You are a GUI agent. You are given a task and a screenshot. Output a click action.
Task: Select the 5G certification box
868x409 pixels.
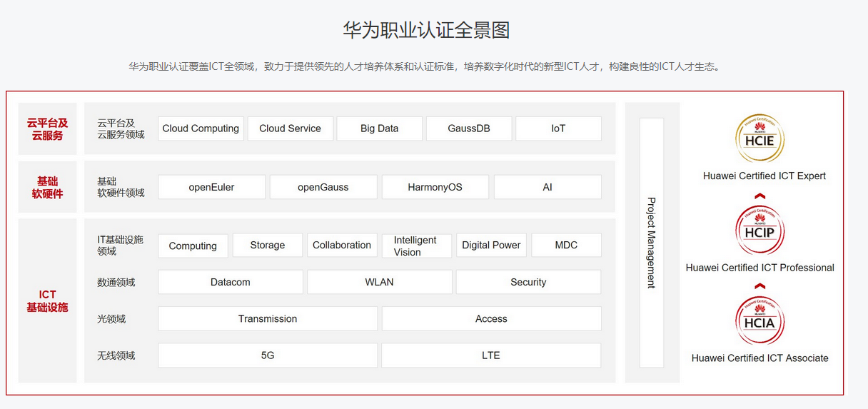click(x=268, y=355)
